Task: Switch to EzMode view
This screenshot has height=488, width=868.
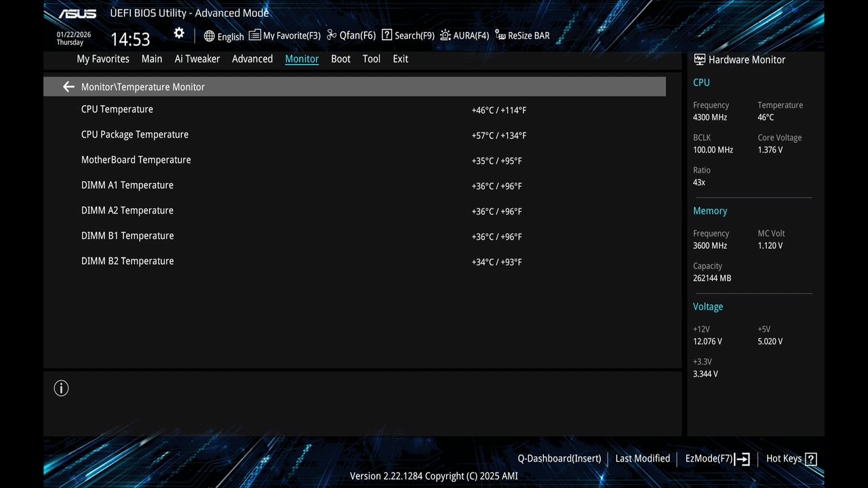Action: point(717,458)
